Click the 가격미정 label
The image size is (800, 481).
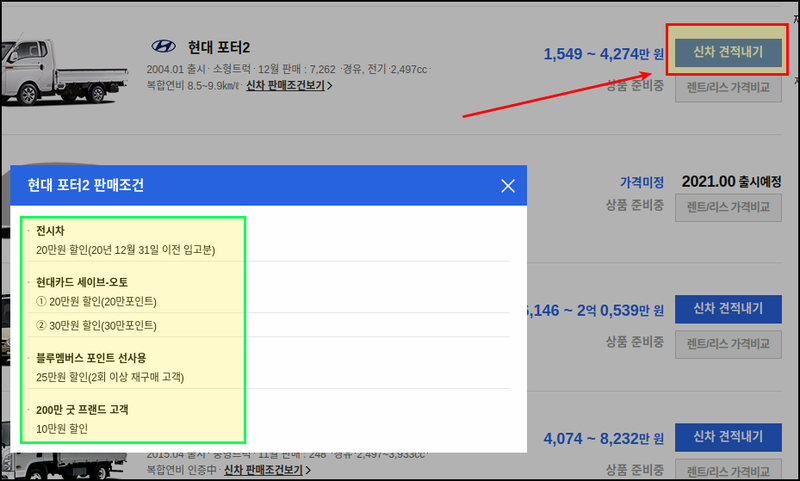641,182
